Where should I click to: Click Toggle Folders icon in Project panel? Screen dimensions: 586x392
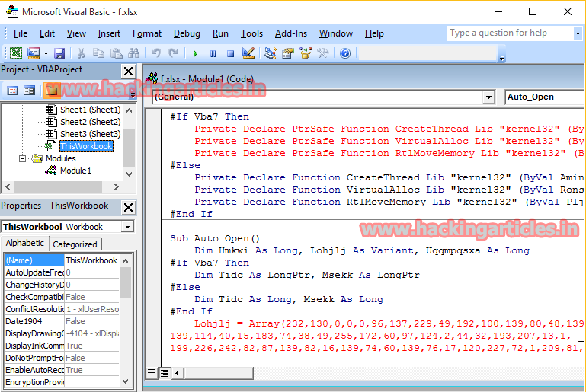(x=51, y=91)
